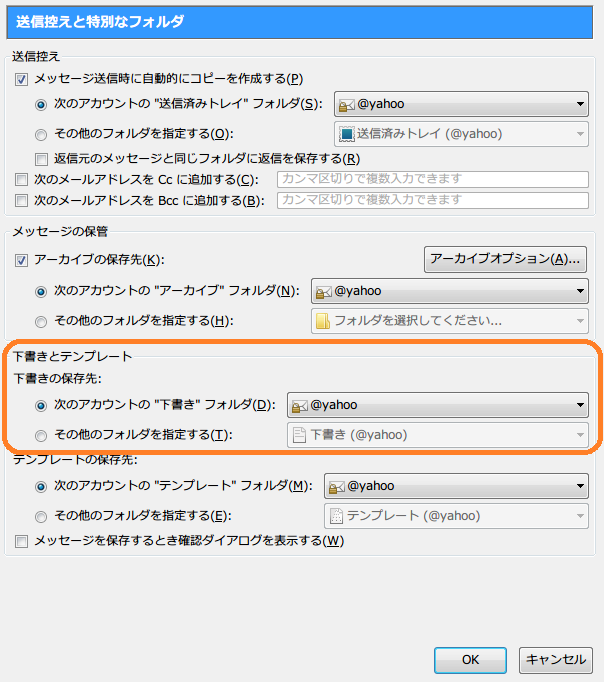Select "送信済みトレイ" account folder radio button

tap(41, 104)
